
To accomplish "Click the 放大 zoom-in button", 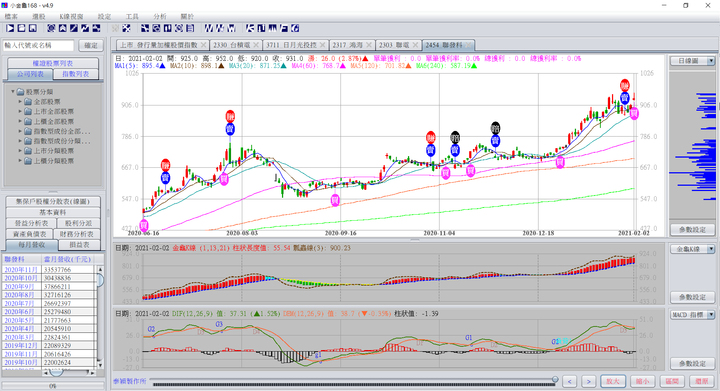I will pos(613,381).
